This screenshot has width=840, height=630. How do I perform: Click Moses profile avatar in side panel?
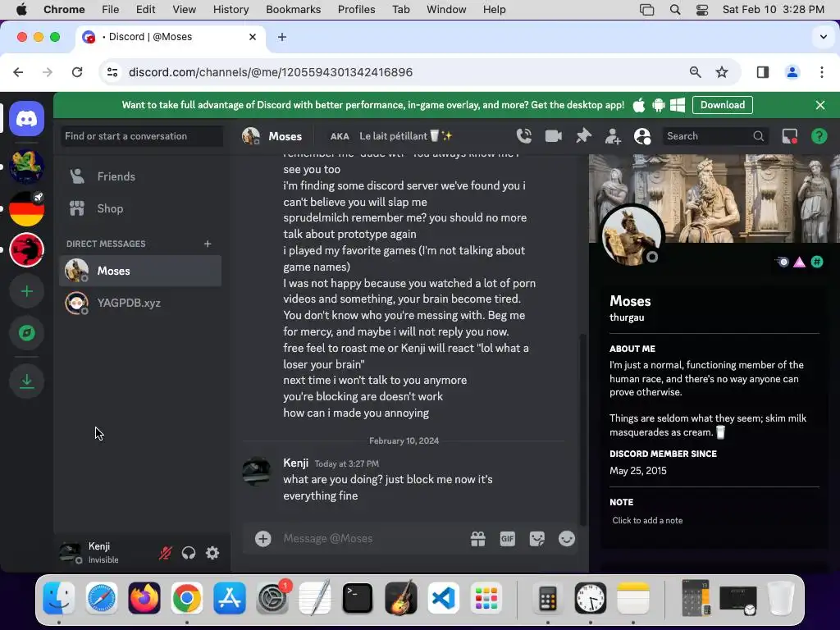[632, 236]
